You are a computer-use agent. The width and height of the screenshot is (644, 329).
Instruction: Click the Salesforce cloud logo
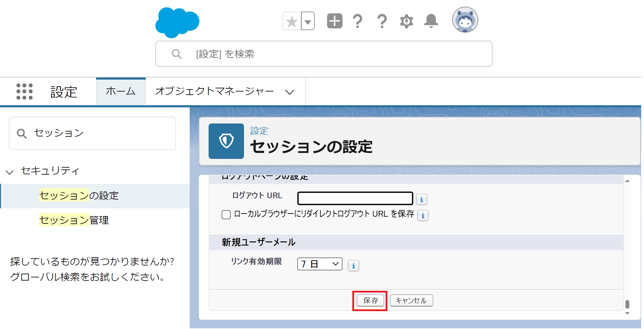tap(177, 22)
